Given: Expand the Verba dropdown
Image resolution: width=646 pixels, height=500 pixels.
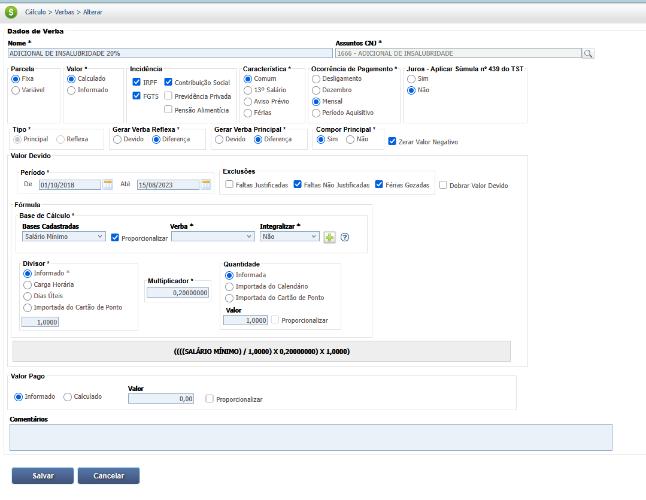Looking at the screenshot, I should pyautogui.click(x=212, y=237).
